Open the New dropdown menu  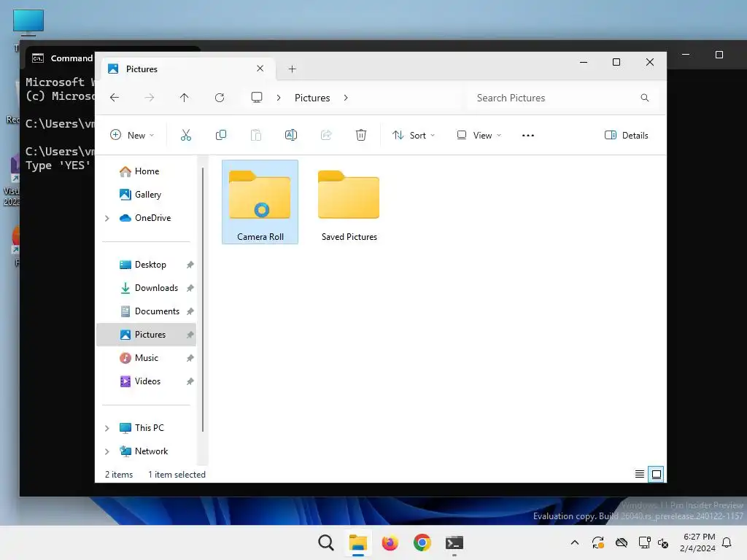point(132,135)
